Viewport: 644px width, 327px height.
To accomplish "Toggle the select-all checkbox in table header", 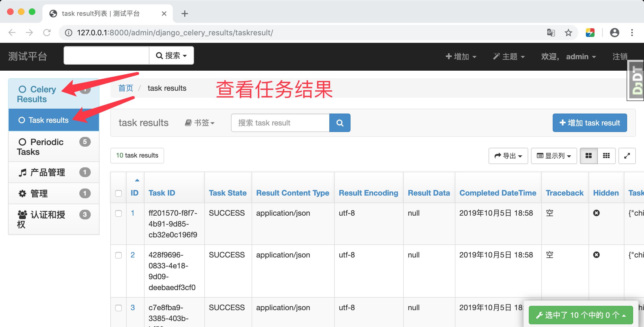I will click(118, 193).
